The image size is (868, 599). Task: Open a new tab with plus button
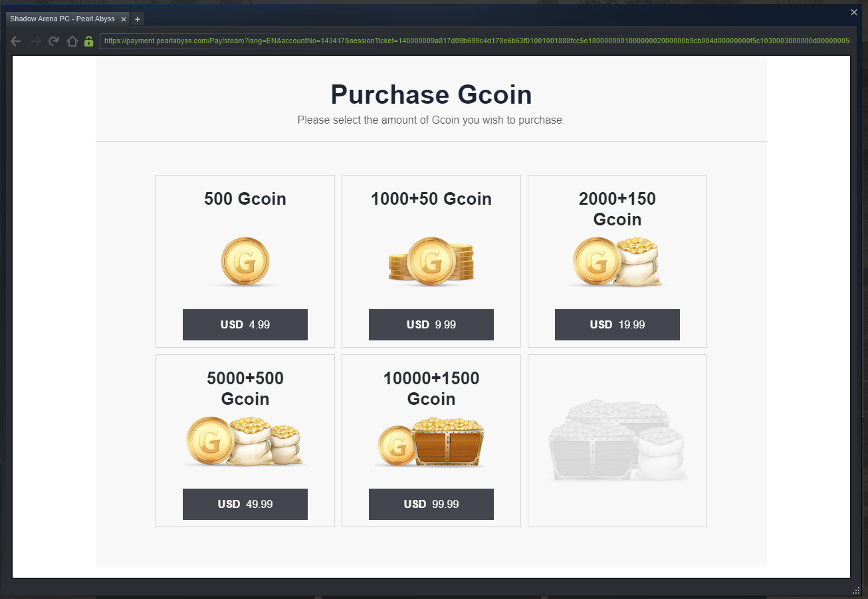[138, 19]
